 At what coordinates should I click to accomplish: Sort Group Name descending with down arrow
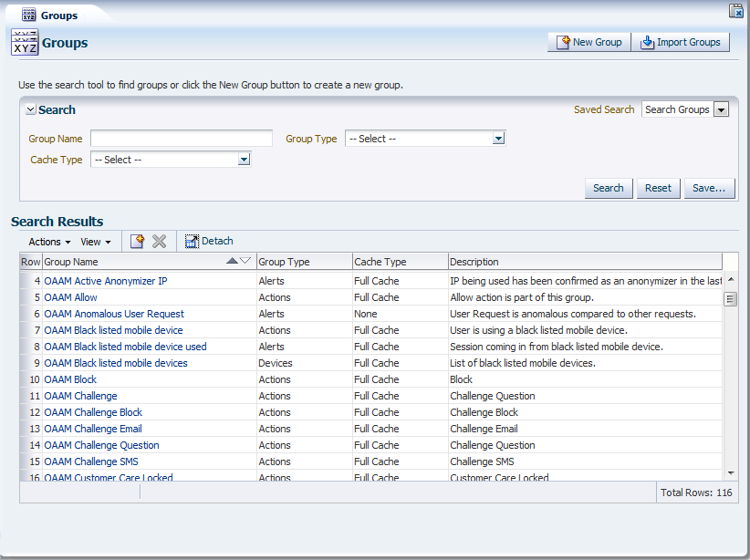(x=245, y=261)
